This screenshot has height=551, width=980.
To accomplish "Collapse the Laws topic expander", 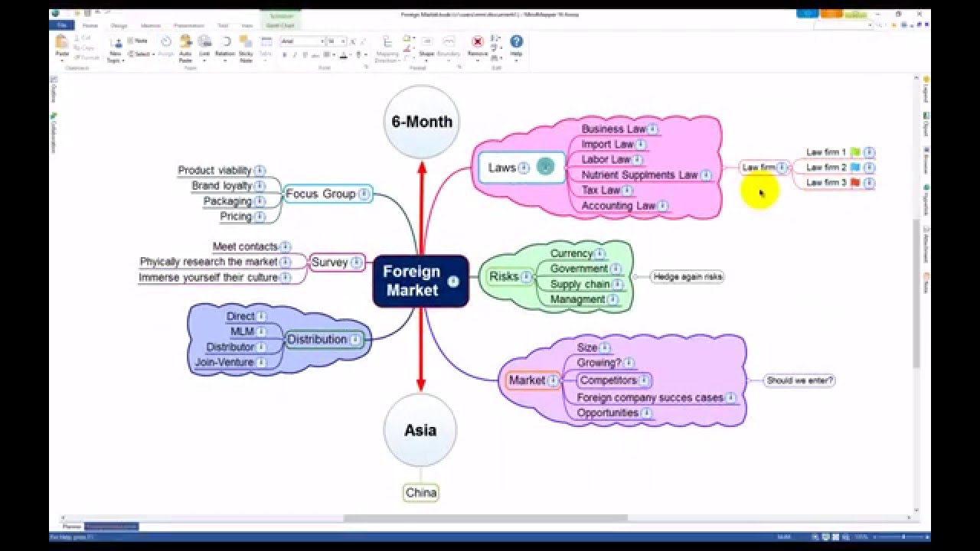I will tap(524, 168).
